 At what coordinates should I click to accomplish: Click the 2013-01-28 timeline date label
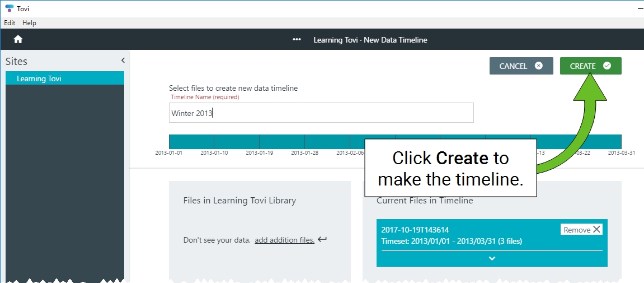tap(305, 152)
